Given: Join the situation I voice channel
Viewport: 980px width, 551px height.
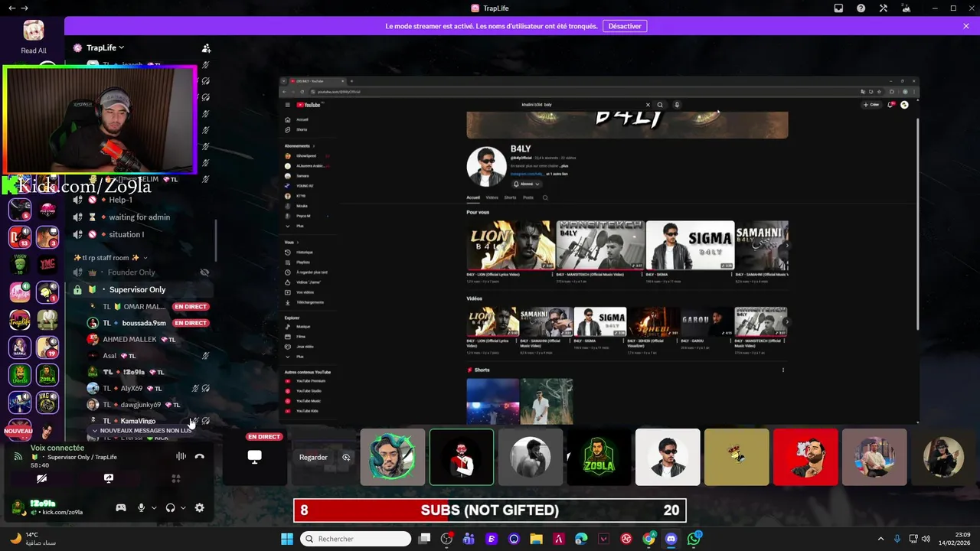Looking at the screenshot, I should [x=126, y=234].
